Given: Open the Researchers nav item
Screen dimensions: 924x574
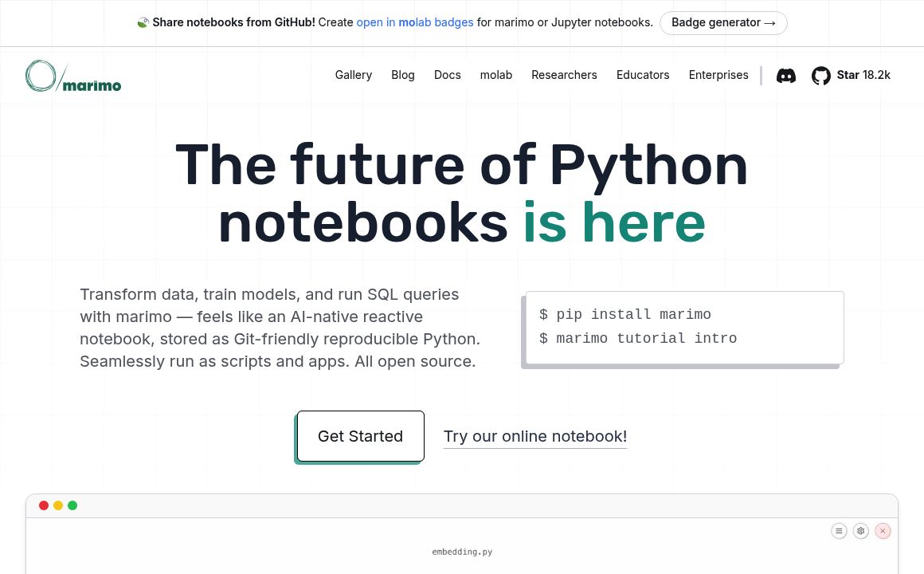Looking at the screenshot, I should coord(564,75).
